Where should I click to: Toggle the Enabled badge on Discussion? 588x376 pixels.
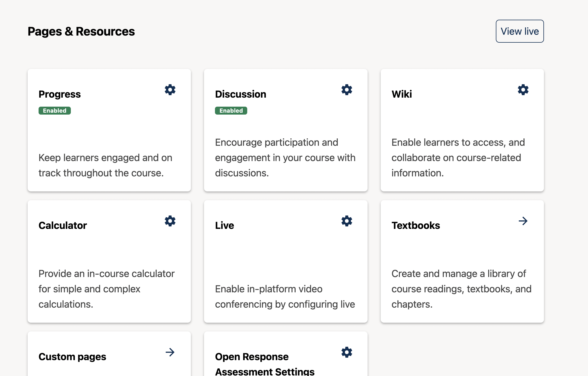tap(231, 110)
